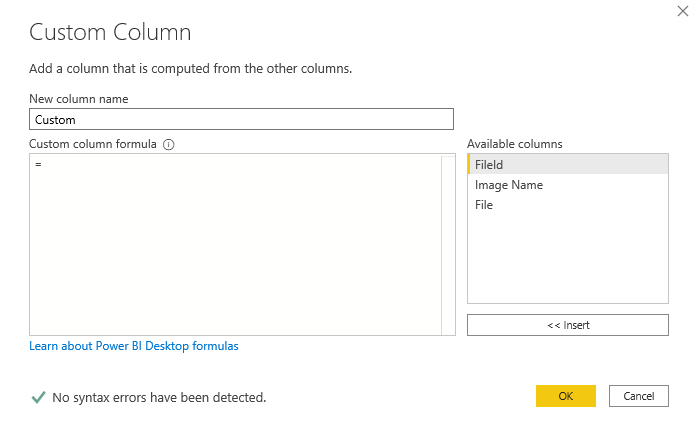Screen dimensions: 699x433
Task: Click the Cancel button
Action: pyautogui.click(x=638, y=396)
